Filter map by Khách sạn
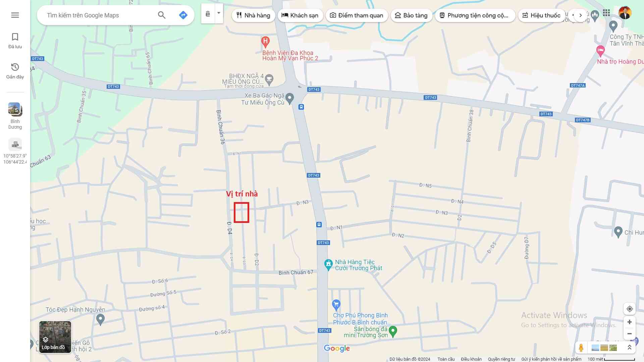 point(300,15)
